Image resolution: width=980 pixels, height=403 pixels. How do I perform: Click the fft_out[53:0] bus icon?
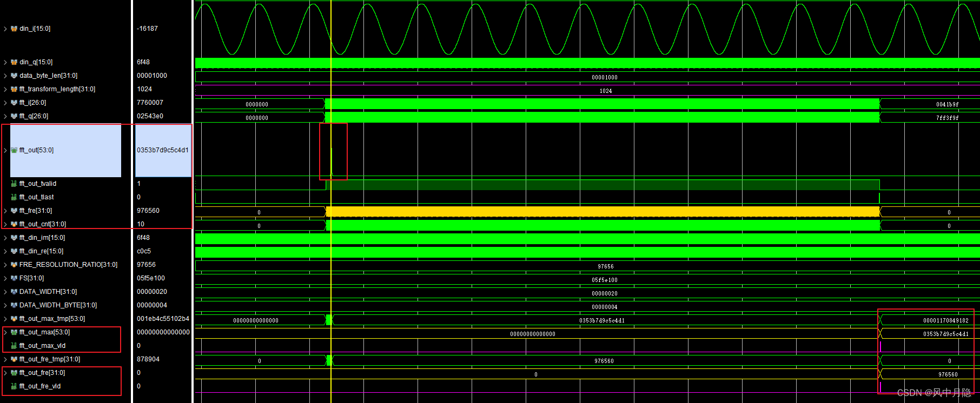tap(14, 150)
